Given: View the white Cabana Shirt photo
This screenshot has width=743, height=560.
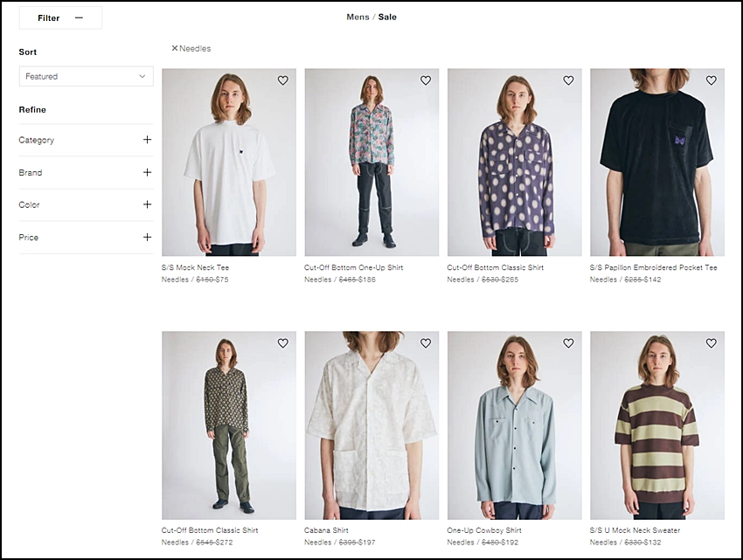Looking at the screenshot, I should (x=372, y=425).
